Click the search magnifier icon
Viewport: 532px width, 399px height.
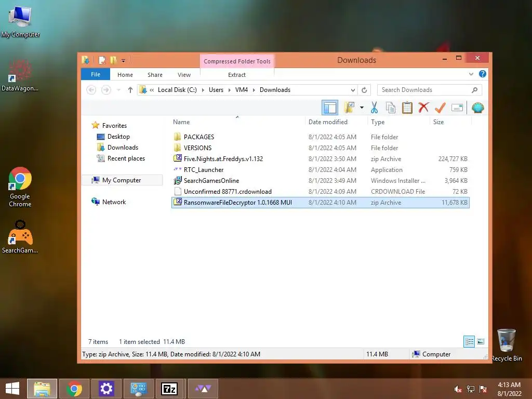475,90
